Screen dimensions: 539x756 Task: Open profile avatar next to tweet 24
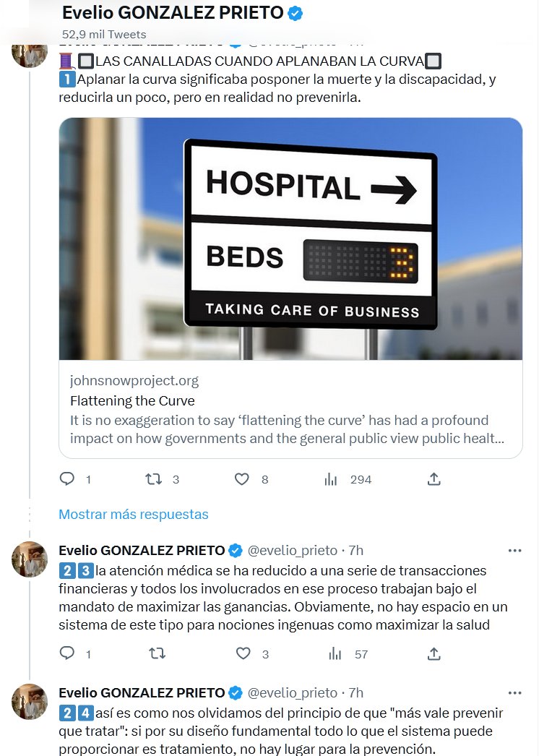(30, 700)
